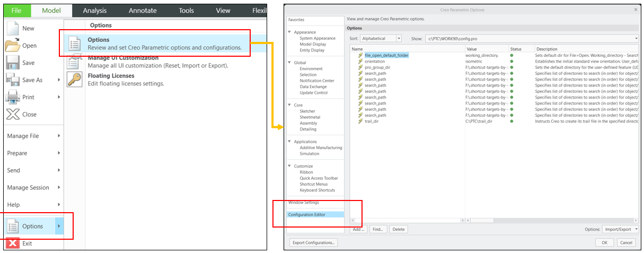Viewport: 644px width, 253px height.
Task: Click lightning icon beside trail_dir
Action: [x=361, y=121]
